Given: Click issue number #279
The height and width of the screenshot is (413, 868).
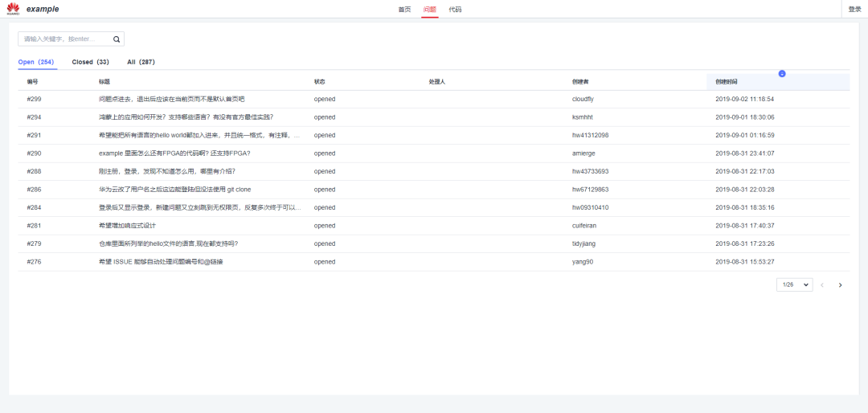Looking at the screenshot, I should pyautogui.click(x=34, y=243).
